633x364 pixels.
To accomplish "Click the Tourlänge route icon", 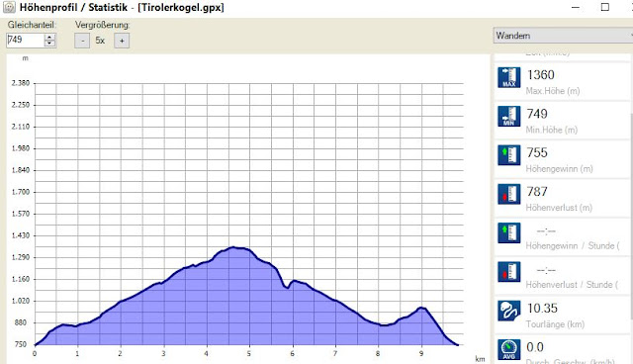I will 509,311.
